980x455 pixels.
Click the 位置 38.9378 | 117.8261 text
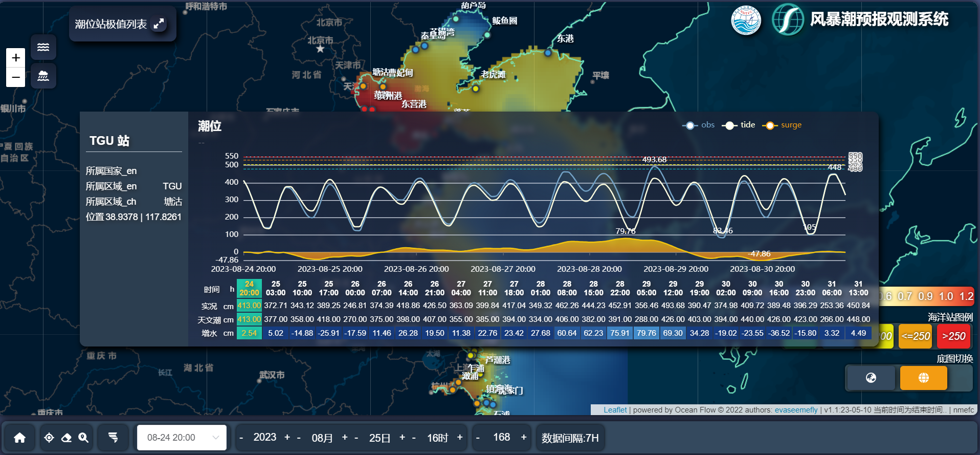133,217
